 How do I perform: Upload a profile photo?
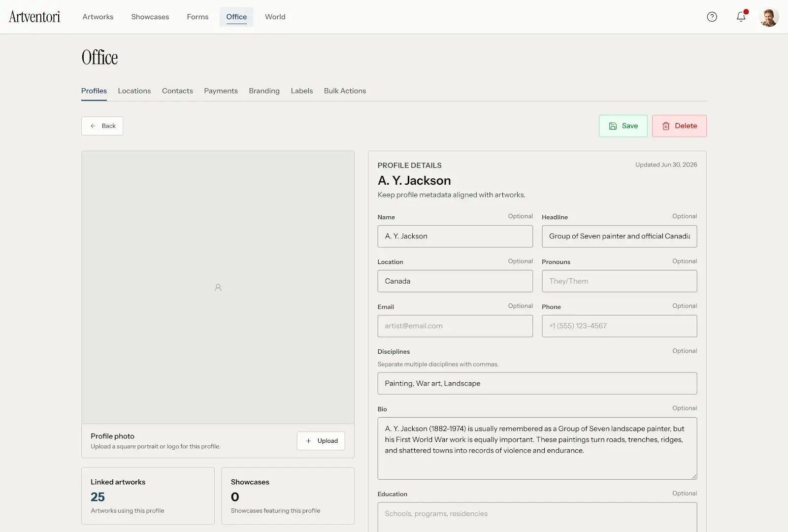pyautogui.click(x=321, y=441)
